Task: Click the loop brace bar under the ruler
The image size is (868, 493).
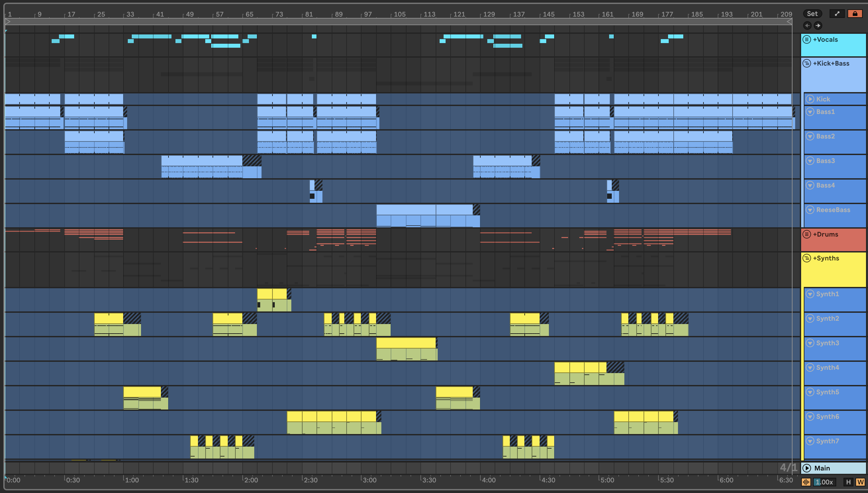Action: tap(399, 22)
